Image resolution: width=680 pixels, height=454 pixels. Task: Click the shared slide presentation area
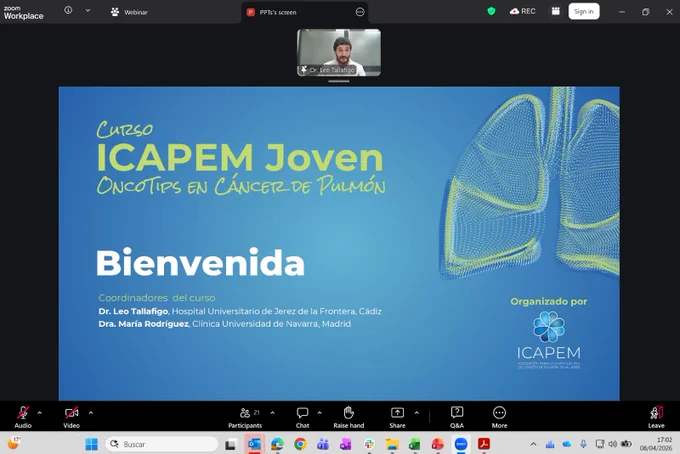click(x=339, y=243)
